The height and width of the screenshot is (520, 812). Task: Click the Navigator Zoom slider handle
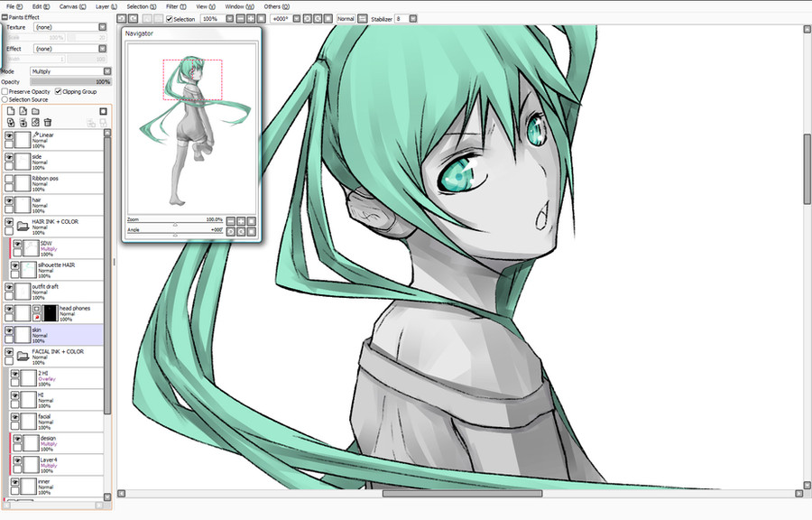pos(175,224)
